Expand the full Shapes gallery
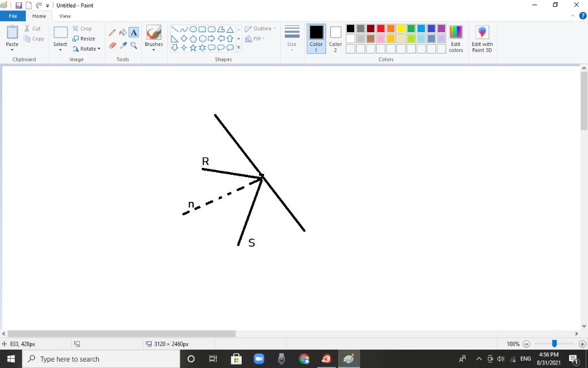588x368 pixels. (238, 48)
